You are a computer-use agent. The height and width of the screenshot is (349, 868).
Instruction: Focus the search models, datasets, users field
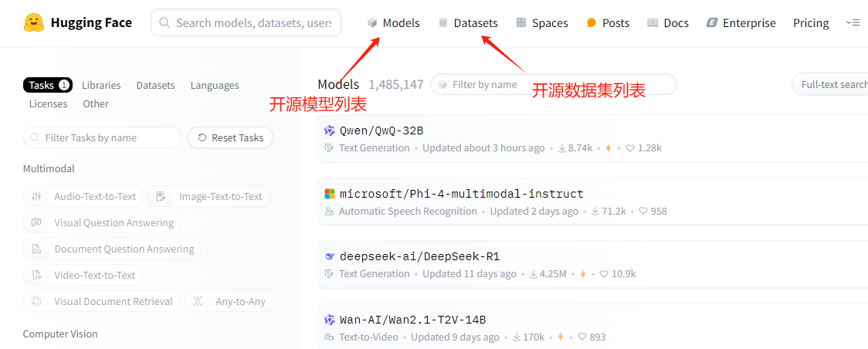point(246,22)
